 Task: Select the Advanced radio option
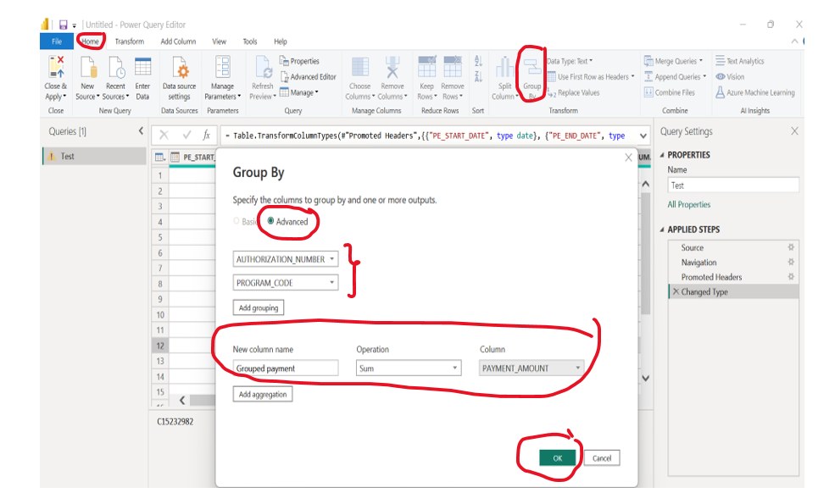(270, 221)
